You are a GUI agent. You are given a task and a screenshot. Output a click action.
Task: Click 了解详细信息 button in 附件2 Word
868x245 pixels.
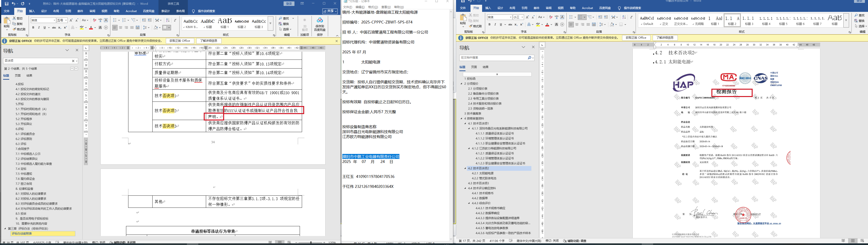(x=209, y=41)
